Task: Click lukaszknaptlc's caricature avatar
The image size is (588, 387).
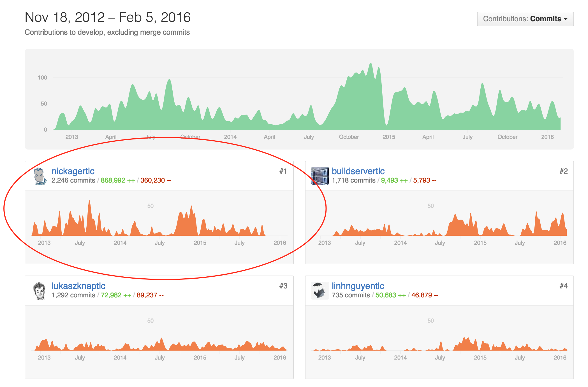Action: [40, 291]
